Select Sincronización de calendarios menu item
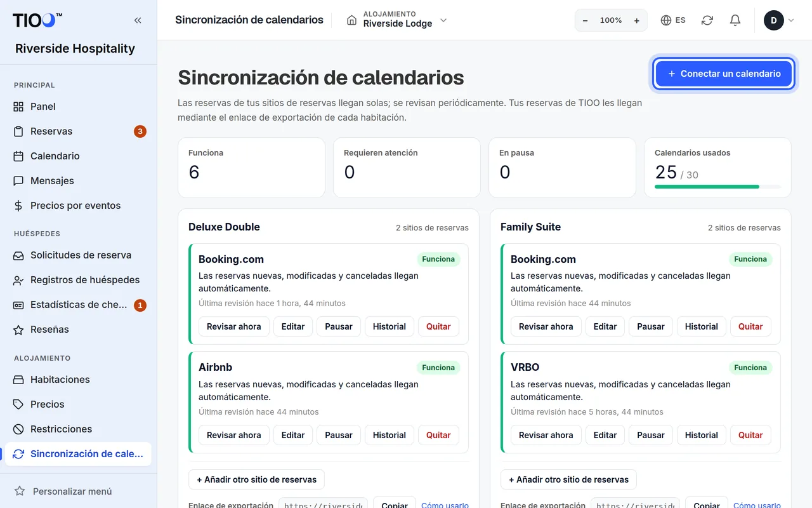Image resolution: width=812 pixels, height=508 pixels. tap(79, 454)
